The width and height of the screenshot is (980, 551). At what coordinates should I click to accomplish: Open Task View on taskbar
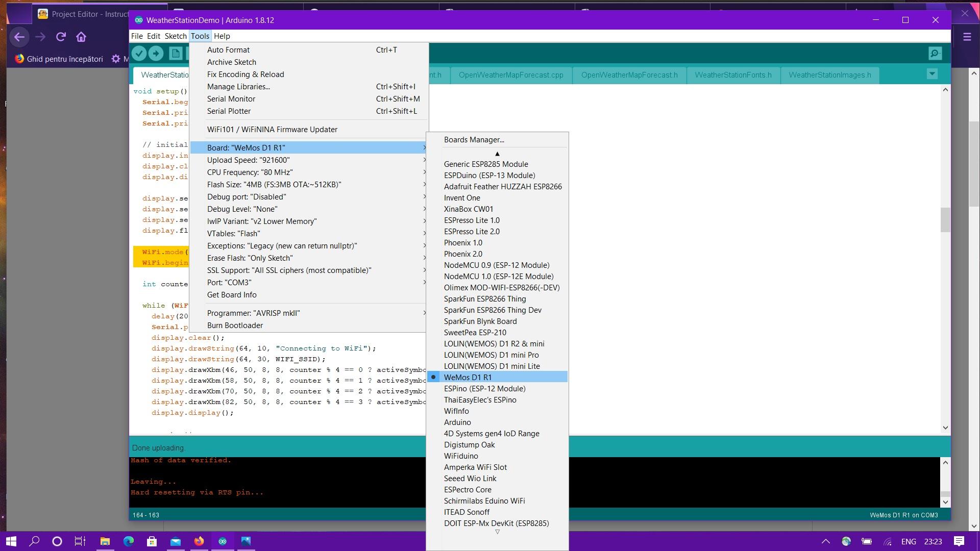(80, 541)
